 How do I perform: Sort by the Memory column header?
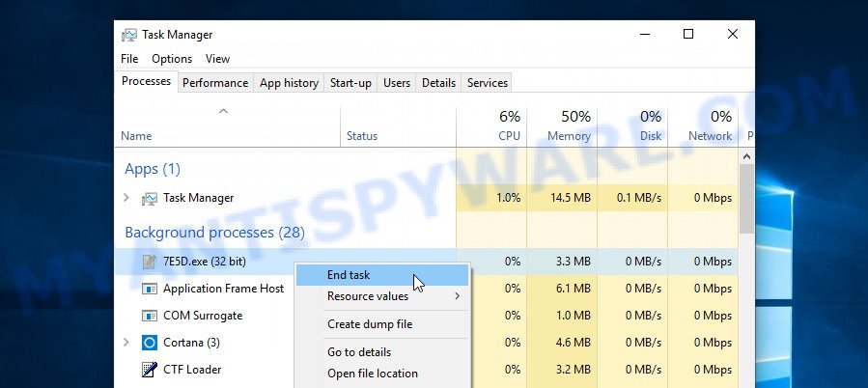[x=562, y=127]
